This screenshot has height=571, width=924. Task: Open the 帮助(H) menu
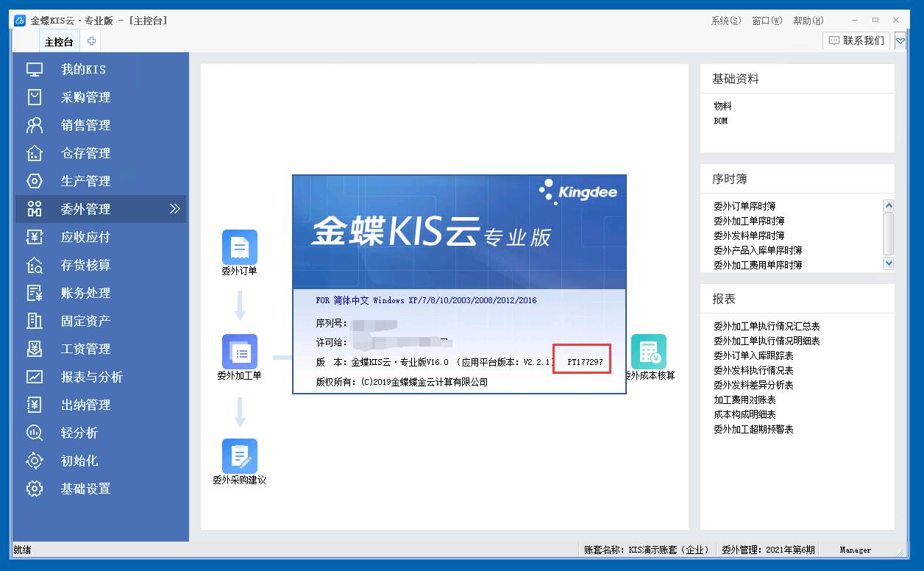(x=808, y=21)
